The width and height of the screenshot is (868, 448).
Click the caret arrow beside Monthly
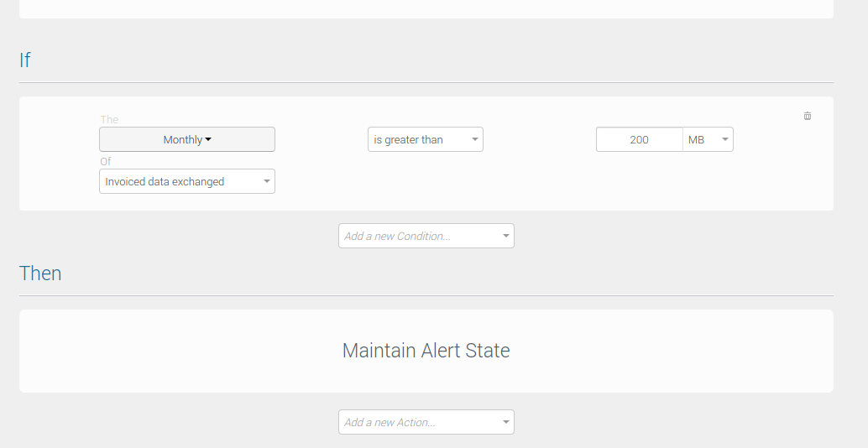pyautogui.click(x=208, y=139)
